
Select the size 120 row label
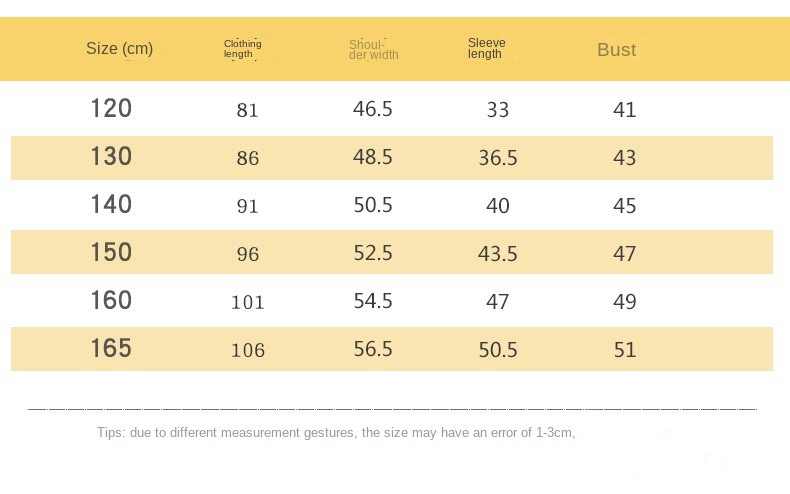[111, 108]
